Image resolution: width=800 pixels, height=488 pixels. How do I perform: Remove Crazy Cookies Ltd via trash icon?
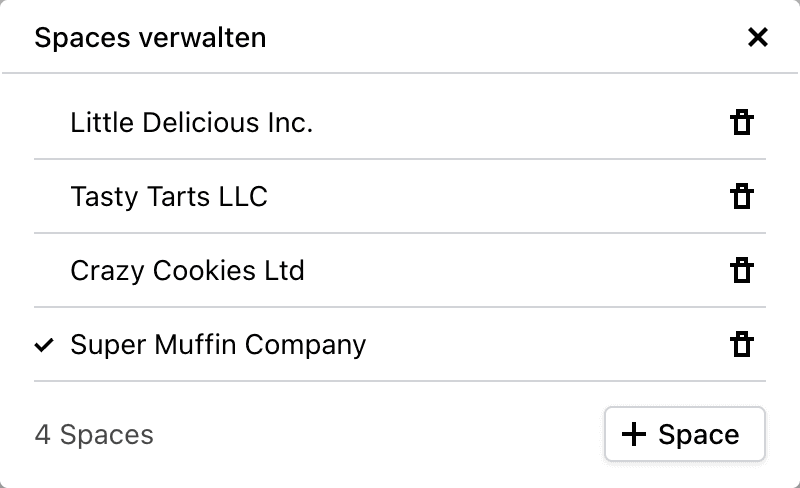(741, 271)
